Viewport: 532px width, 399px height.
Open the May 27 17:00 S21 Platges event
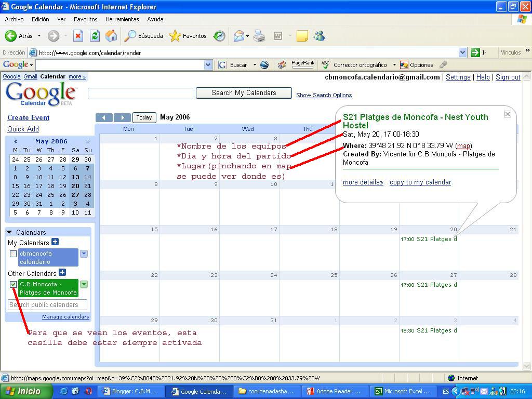click(x=429, y=285)
